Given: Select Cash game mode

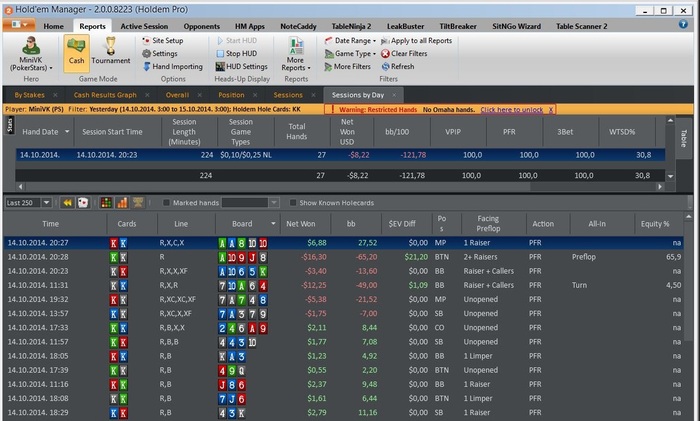Looking at the screenshot, I should 76,53.
